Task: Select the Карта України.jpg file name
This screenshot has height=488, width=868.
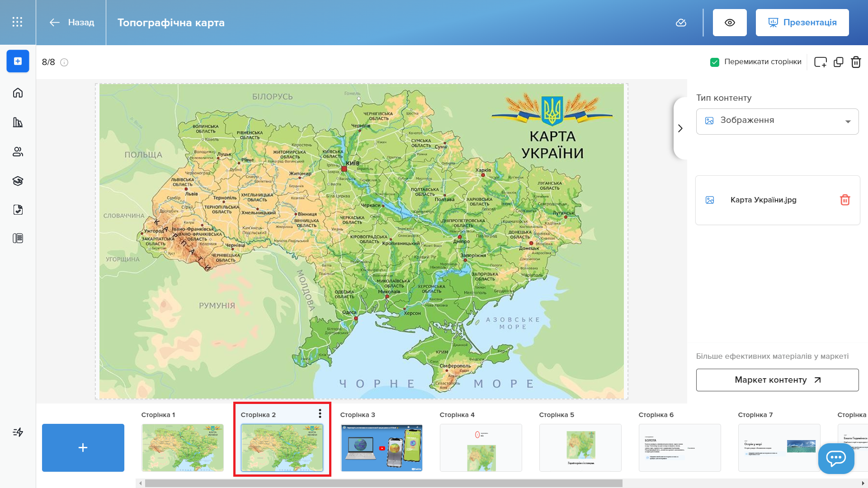Action: pyautogui.click(x=764, y=200)
